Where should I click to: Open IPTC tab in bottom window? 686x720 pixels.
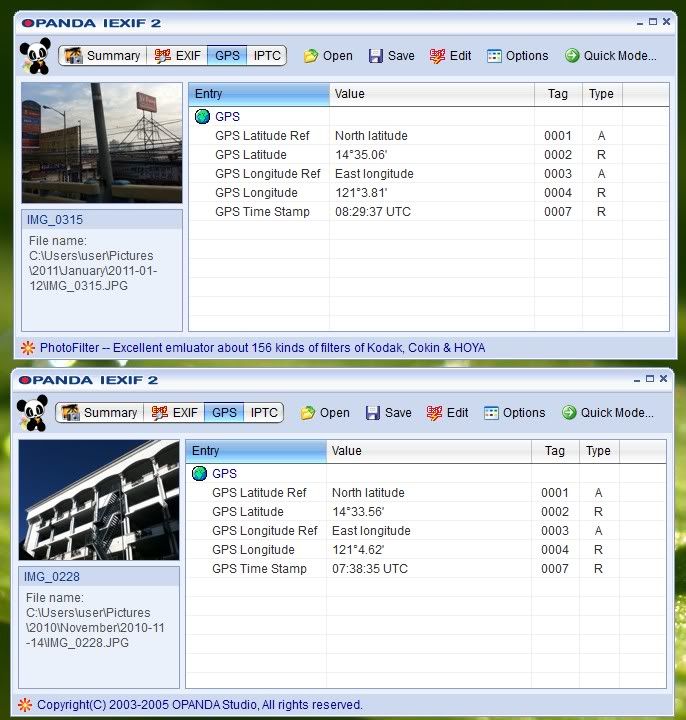pos(264,413)
